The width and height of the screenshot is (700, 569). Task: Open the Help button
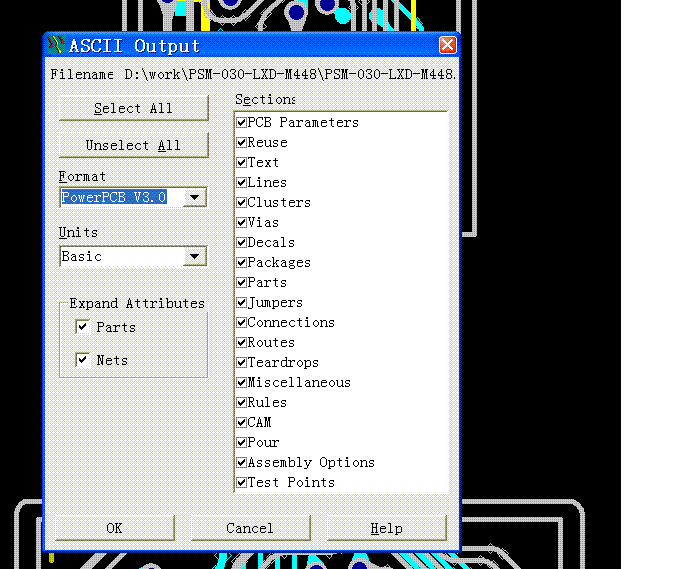click(387, 528)
